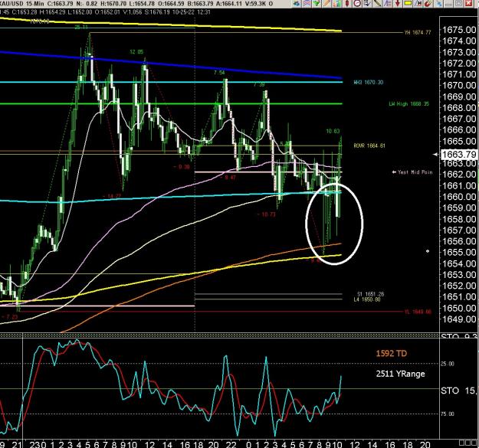The width and height of the screenshot is (479, 448).
Task: Click the '25.00' stochastic level label
Action: (x=448, y=364)
